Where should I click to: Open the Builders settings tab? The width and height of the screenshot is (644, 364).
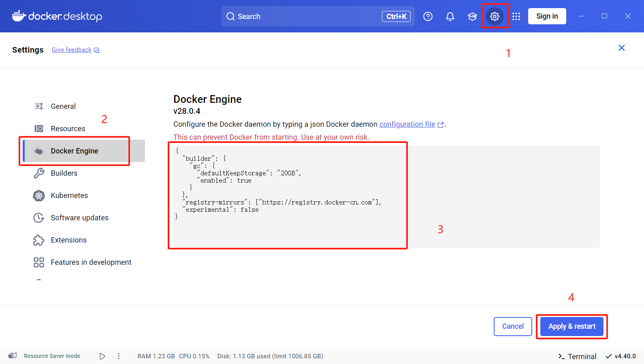tap(84, 173)
